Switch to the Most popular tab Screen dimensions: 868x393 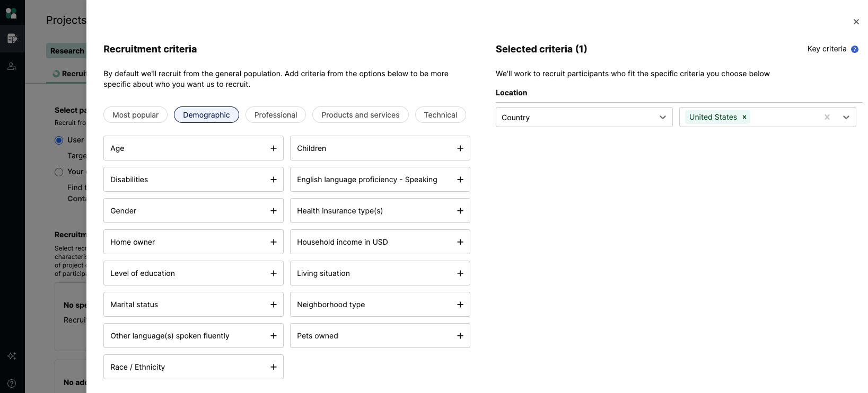point(135,115)
